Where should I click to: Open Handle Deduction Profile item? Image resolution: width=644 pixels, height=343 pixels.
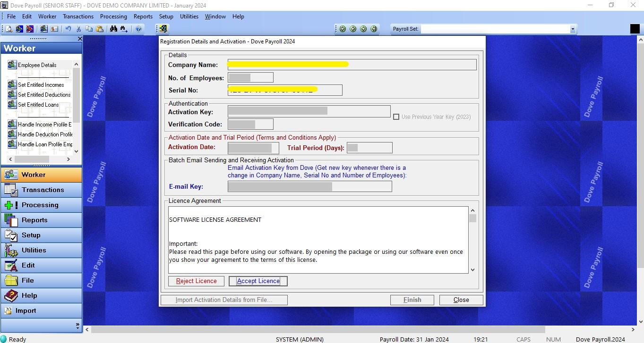[x=40, y=134]
